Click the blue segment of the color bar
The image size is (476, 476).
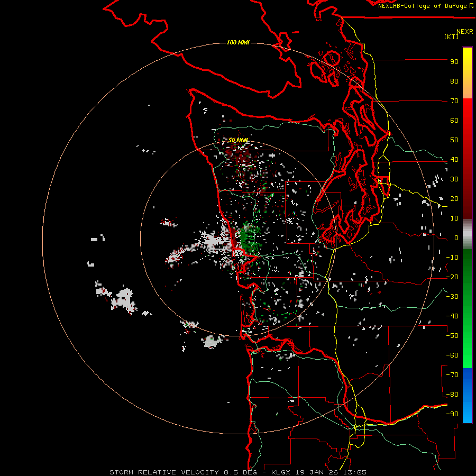(467, 396)
